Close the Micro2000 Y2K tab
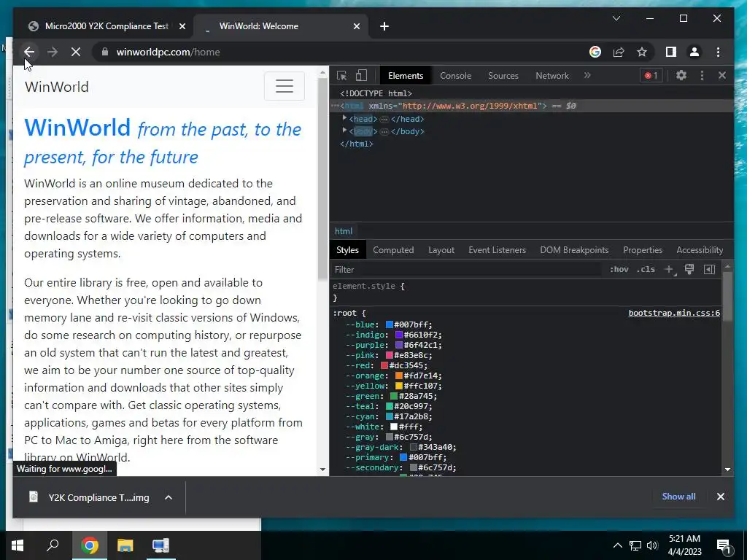 [x=182, y=26]
